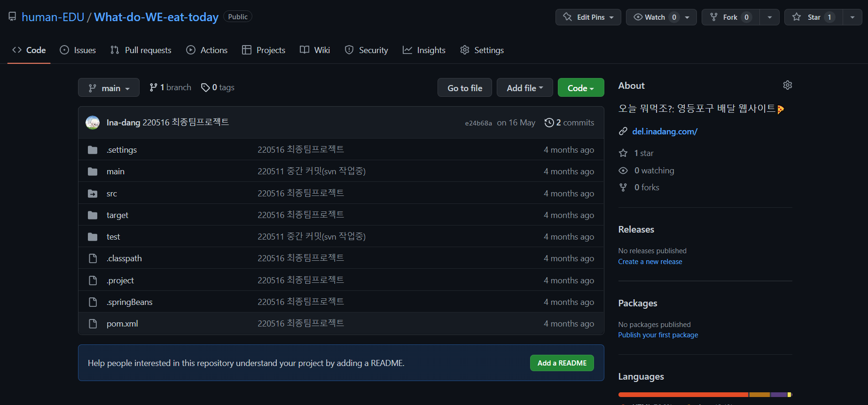Open the Security tab
The height and width of the screenshot is (405, 868).
367,50
